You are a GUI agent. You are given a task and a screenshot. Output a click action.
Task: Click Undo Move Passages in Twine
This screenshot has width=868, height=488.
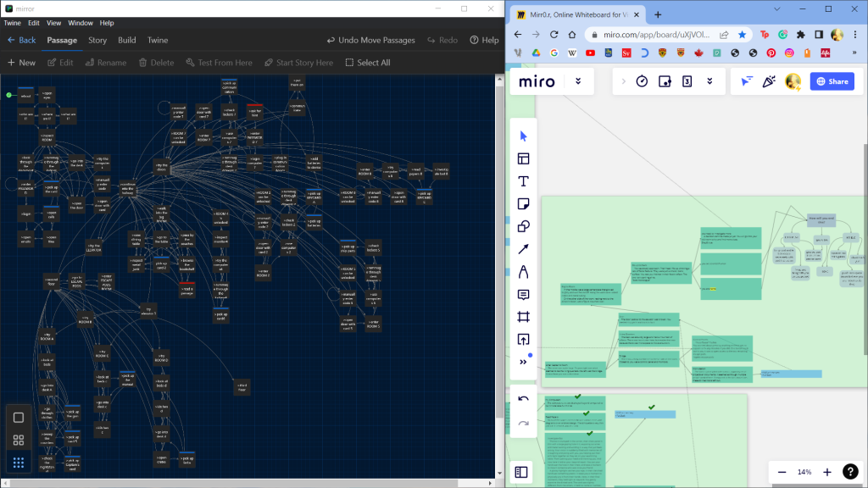(371, 40)
